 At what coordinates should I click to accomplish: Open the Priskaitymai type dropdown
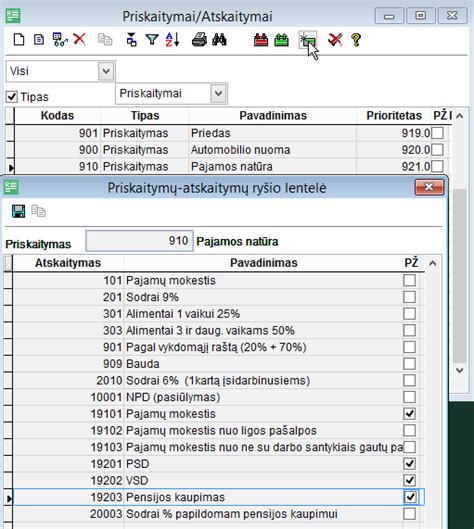click(218, 93)
